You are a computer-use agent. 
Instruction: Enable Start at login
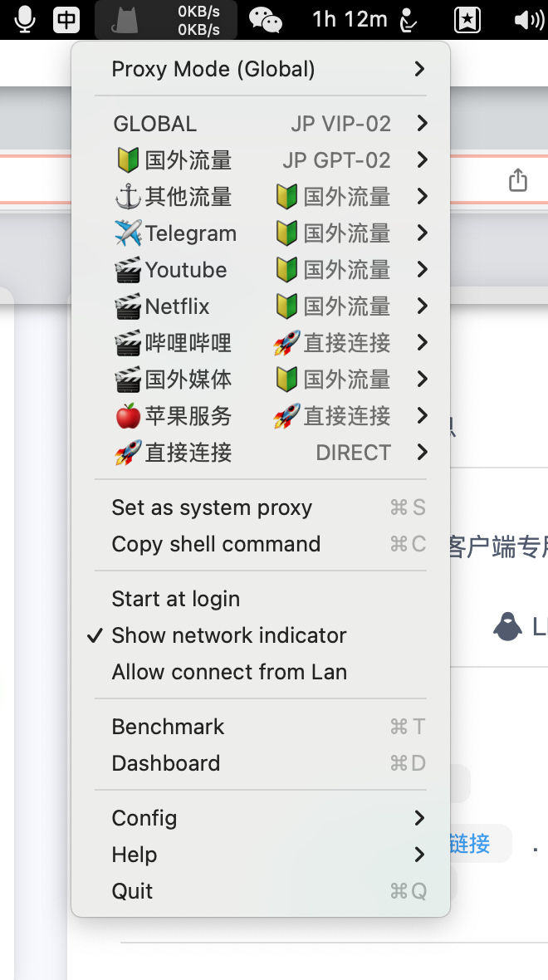pos(176,599)
